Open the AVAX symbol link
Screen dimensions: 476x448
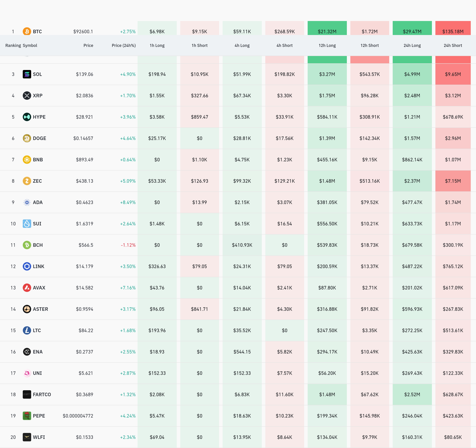click(39, 288)
